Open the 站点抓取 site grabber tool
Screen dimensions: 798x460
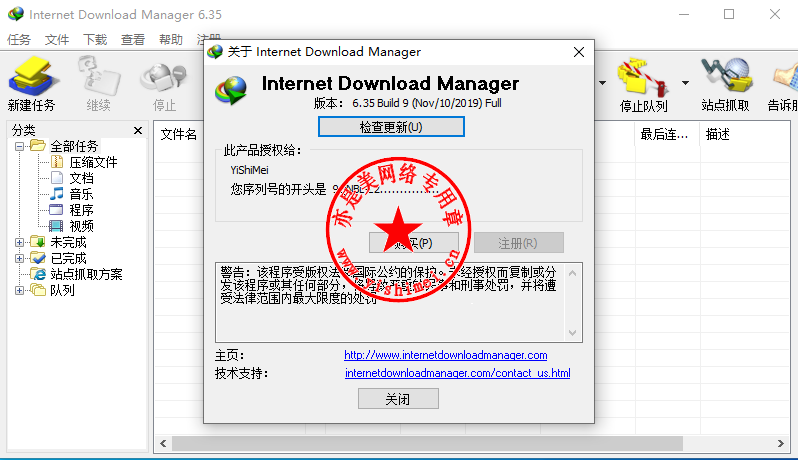pos(725,84)
